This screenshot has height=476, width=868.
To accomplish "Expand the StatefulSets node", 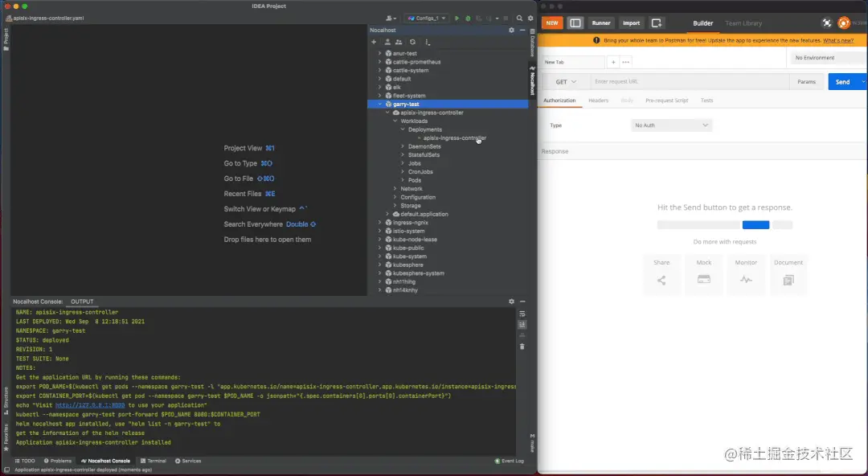I will point(403,154).
